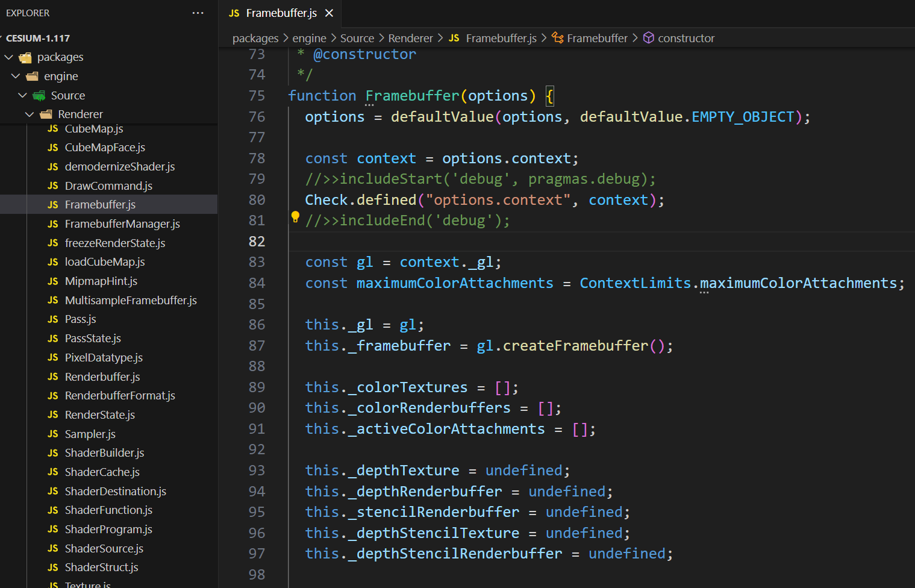The image size is (915, 588).
Task: Collapse the Source folder chevron
Action: 23,95
